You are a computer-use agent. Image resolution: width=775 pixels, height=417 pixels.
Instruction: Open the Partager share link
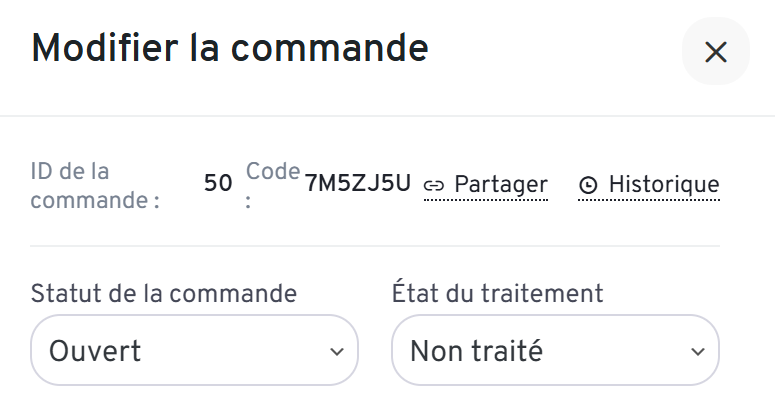[x=500, y=185]
